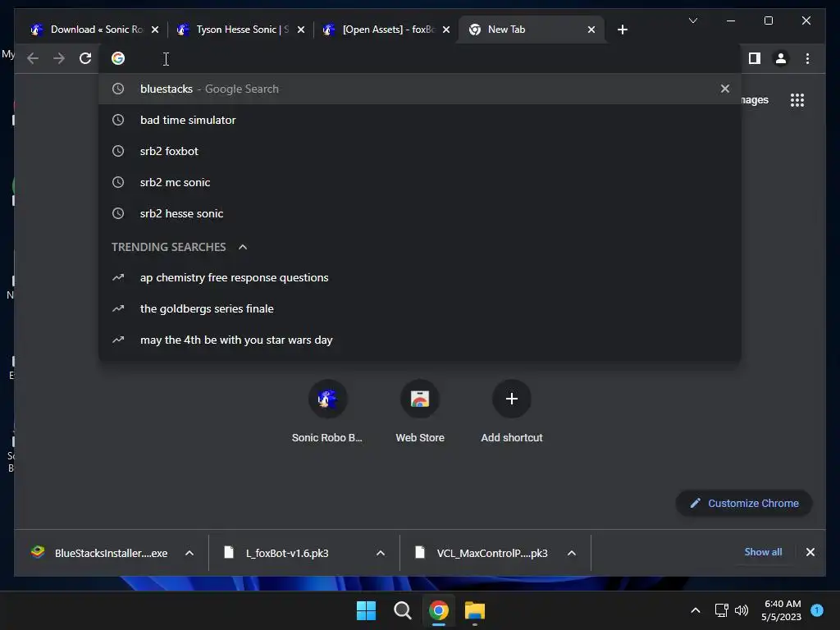Expand L_foxBot-v1.6.pk3 download options arrow
840x630 pixels.
point(381,553)
